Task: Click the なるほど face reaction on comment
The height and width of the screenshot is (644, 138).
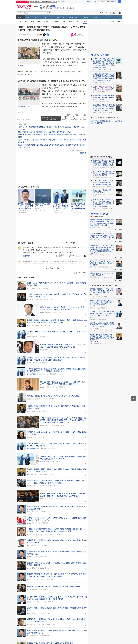Action: (x=67, y=256)
